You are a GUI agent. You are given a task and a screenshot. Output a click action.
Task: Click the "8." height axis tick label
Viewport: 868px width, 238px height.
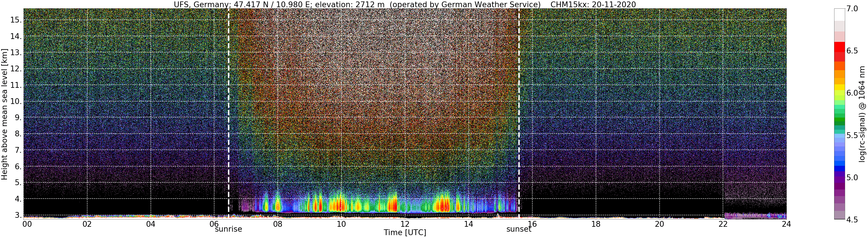pyautogui.click(x=18, y=134)
